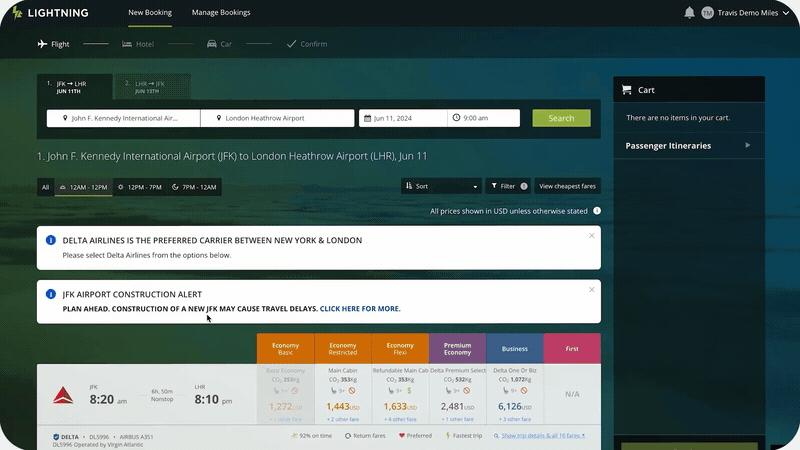Image resolution: width=800 pixels, height=450 pixels.
Task: Select the 7PM - 12AM time filter
Action: coord(194,187)
